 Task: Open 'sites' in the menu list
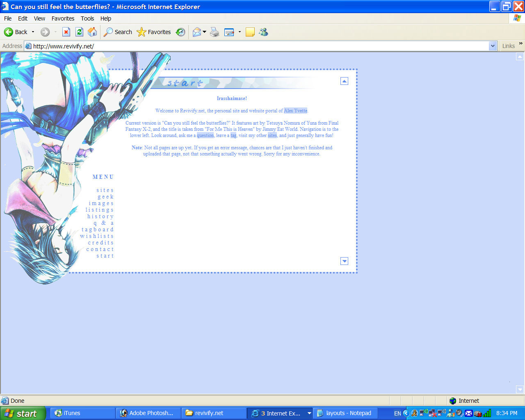pos(105,190)
